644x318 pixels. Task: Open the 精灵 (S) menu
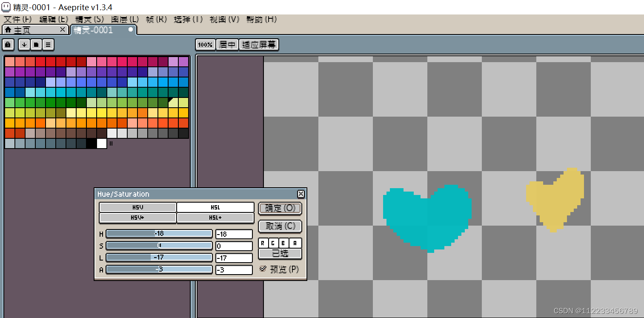[89, 19]
